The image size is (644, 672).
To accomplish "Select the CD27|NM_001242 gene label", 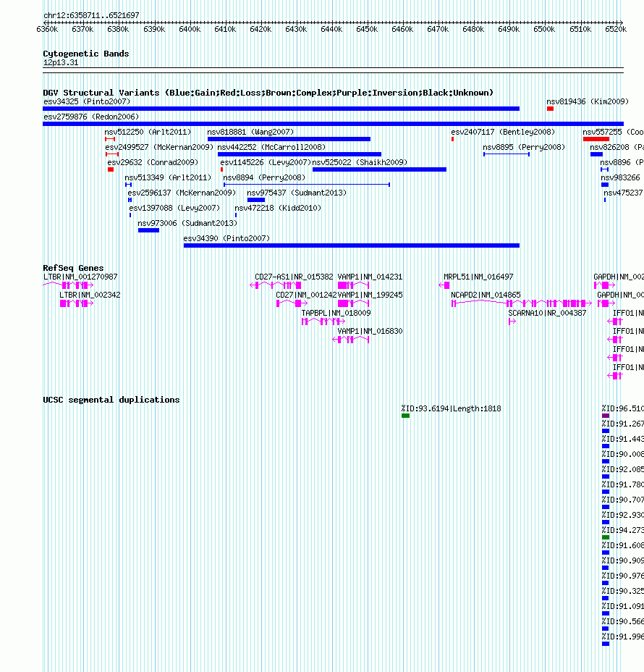I will pos(306,295).
